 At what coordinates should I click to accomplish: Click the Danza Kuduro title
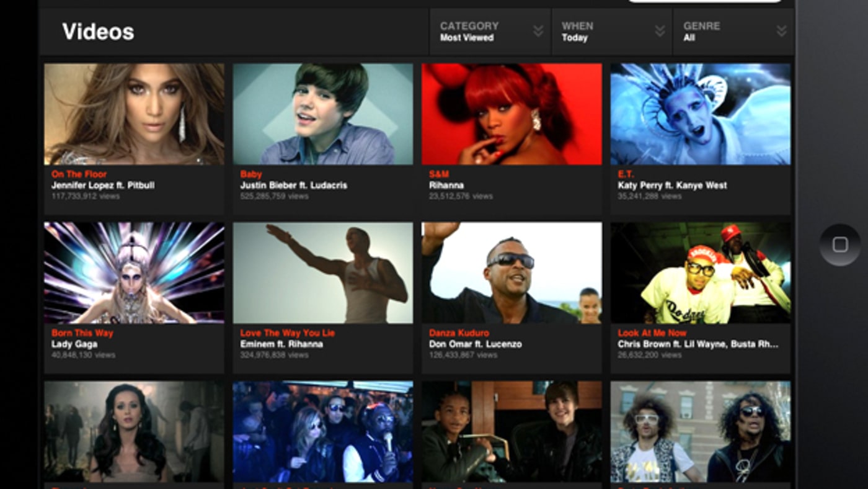(459, 333)
